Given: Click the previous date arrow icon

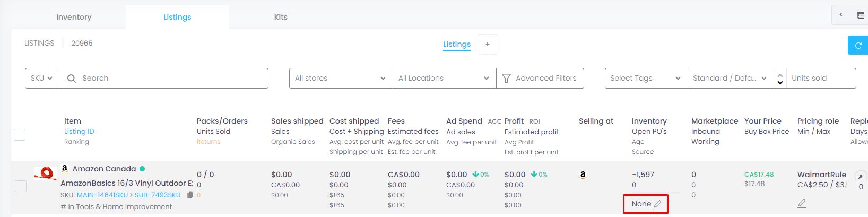Looking at the screenshot, I should pyautogui.click(x=840, y=15).
